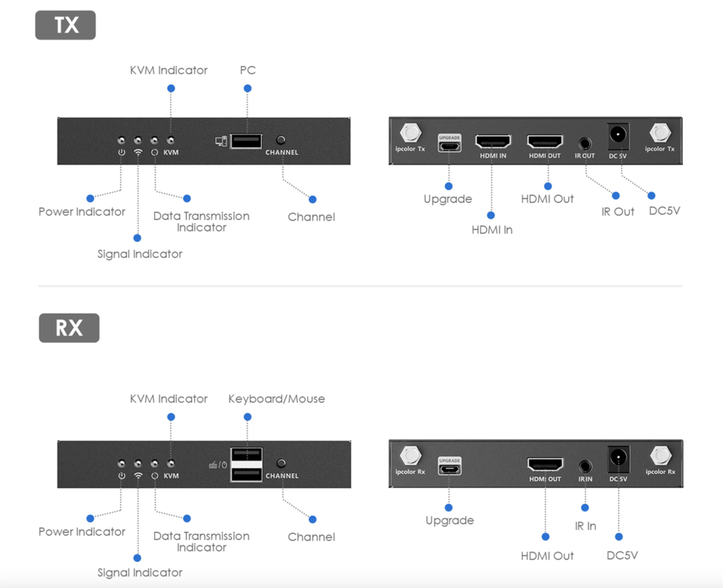
Task: Click the TX section label badge
Action: 66,25
